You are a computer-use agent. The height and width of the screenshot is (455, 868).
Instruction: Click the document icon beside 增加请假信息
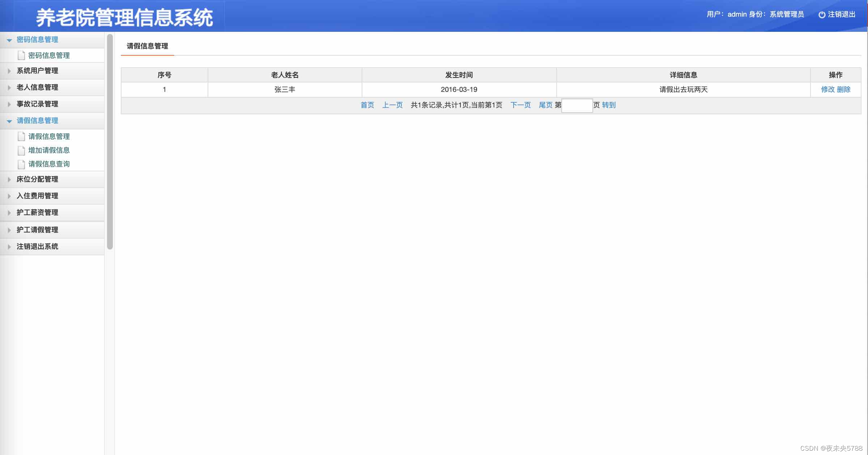click(21, 150)
